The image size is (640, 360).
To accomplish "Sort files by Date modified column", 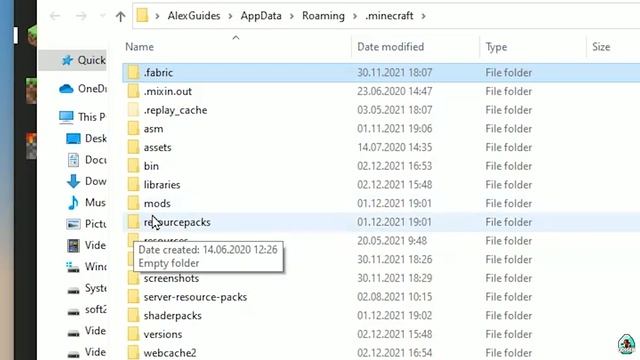I will 391,47.
